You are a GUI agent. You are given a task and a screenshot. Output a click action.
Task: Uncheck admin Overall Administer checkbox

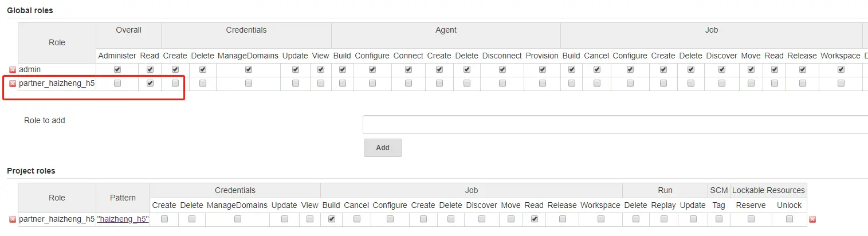[117, 69]
